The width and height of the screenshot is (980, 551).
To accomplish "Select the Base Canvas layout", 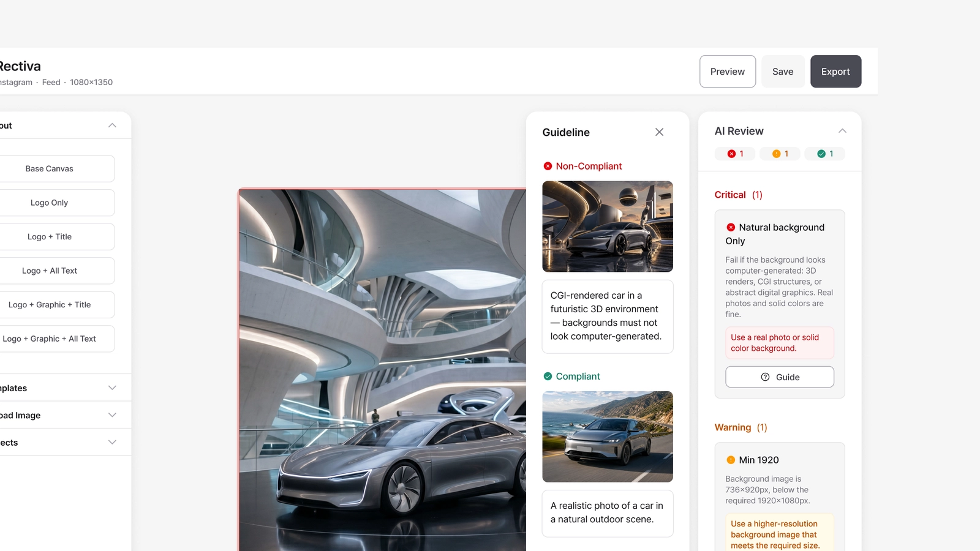I will tap(50, 168).
